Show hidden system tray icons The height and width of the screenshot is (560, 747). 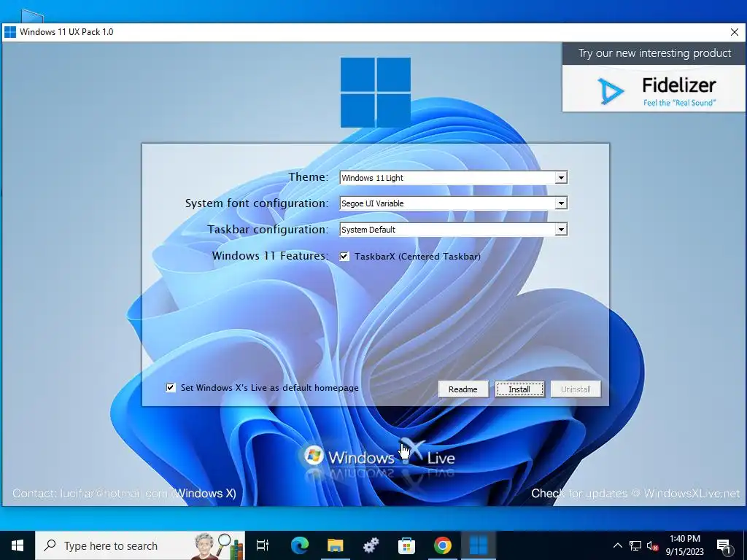[x=617, y=545]
